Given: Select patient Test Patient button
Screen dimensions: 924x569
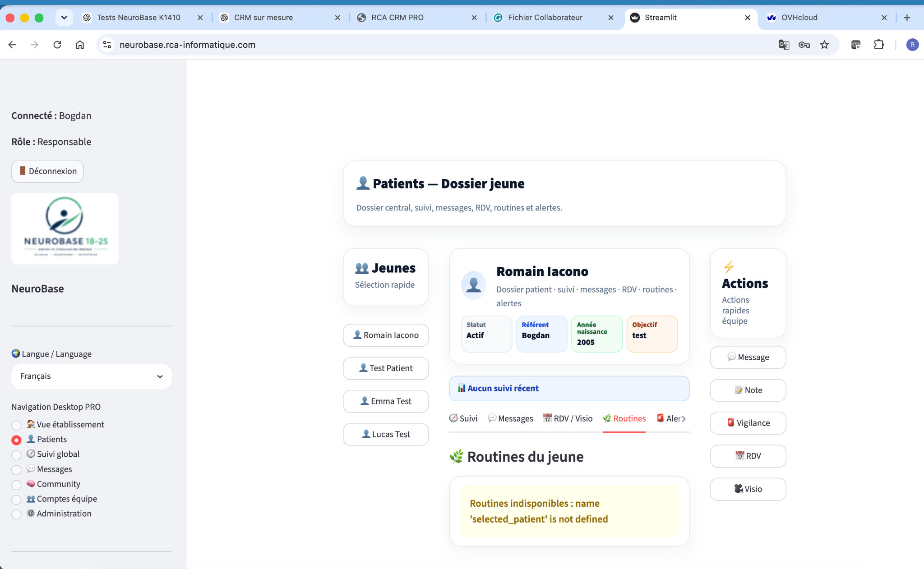Looking at the screenshot, I should coord(386,368).
